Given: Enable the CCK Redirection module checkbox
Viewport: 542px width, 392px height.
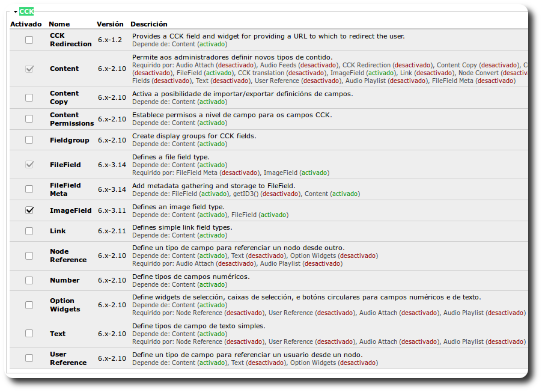Looking at the screenshot, I should pos(29,40).
